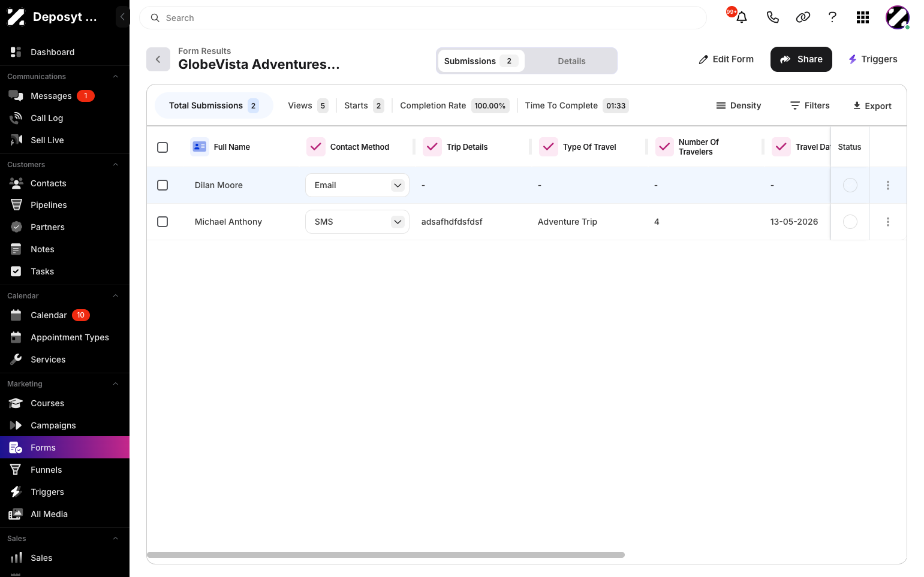The height and width of the screenshot is (577, 924).
Task: Go to Pipelines in the sidebar
Action: pos(65,205)
